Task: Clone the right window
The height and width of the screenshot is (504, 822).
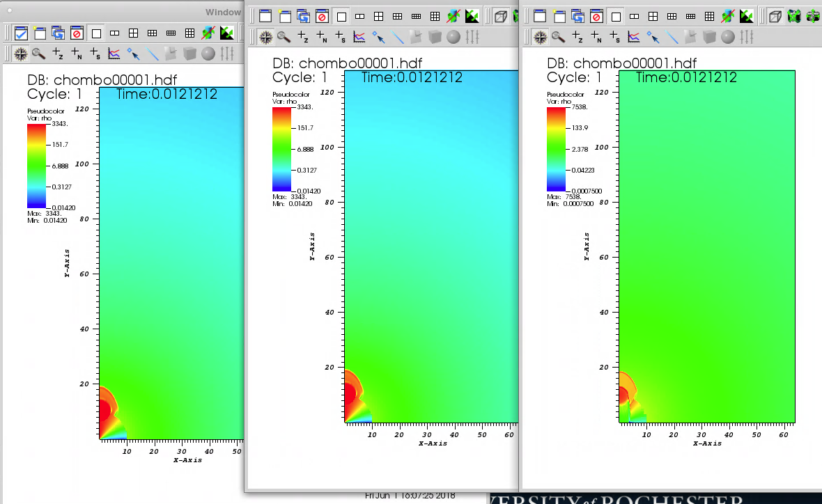Action: [x=578, y=17]
